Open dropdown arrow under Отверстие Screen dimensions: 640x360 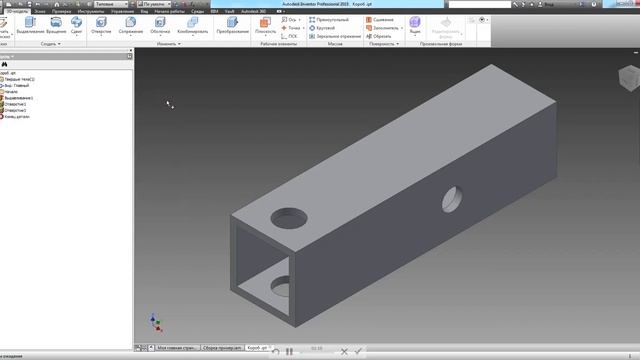tap(101, 36)
